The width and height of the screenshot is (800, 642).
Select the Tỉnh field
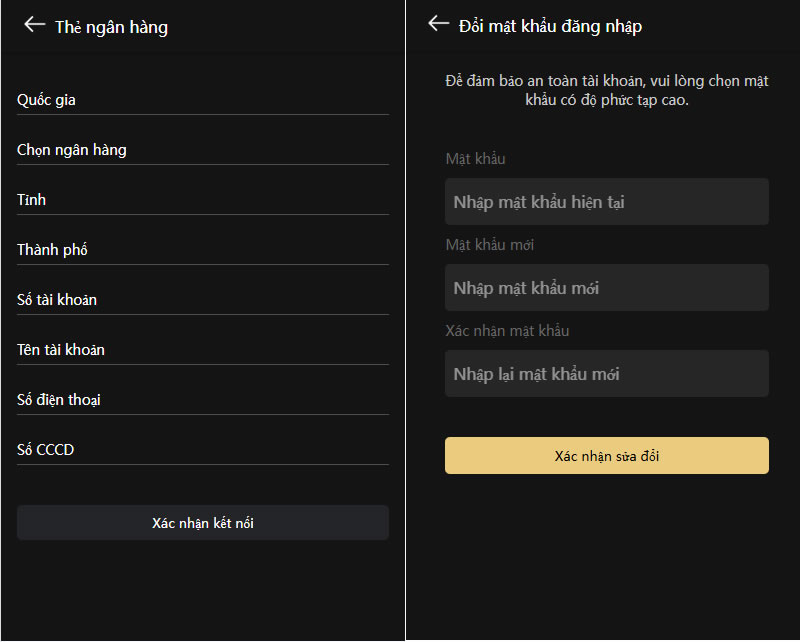(x=202, y=200)
